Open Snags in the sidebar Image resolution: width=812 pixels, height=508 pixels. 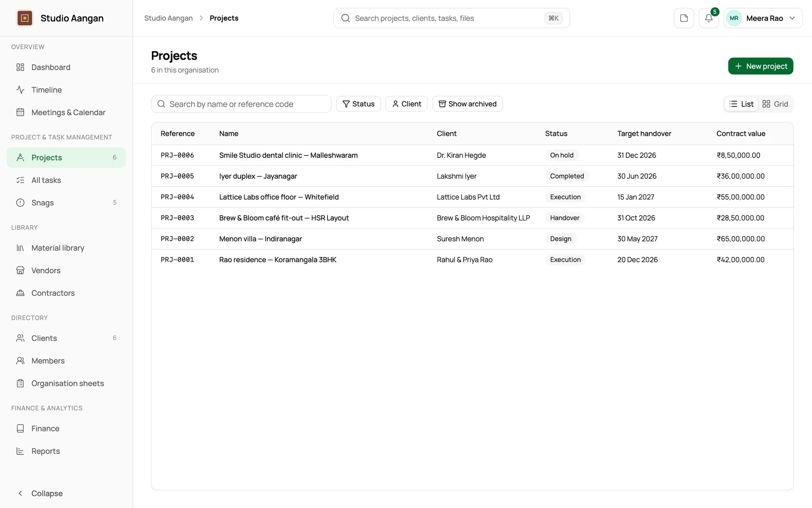coord(66,203)
